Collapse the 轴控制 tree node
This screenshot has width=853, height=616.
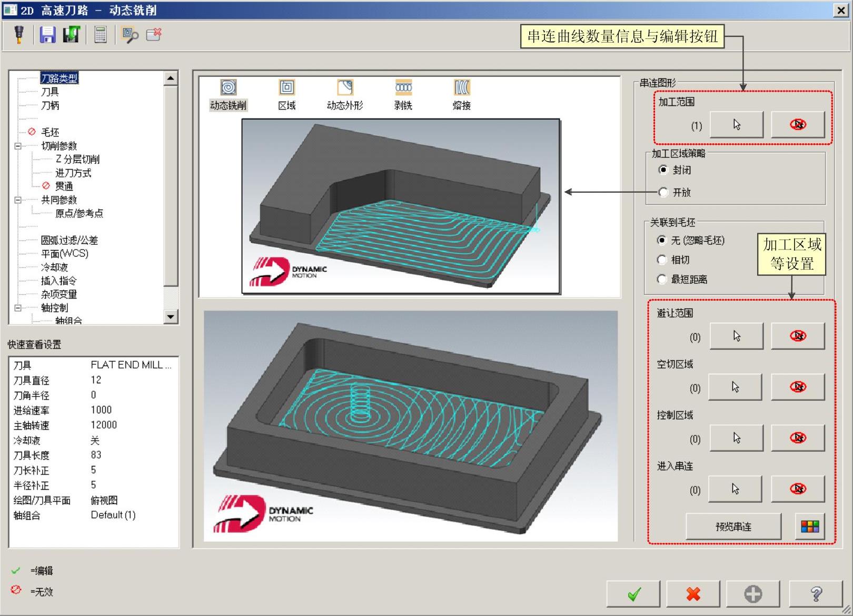[x=18, y=308]
